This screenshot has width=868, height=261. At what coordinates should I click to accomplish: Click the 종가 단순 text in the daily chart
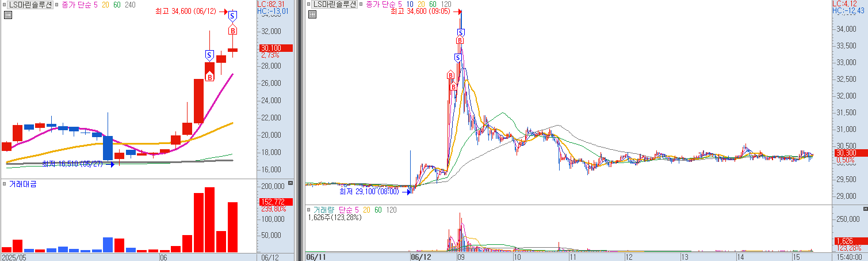click(76, 5)
